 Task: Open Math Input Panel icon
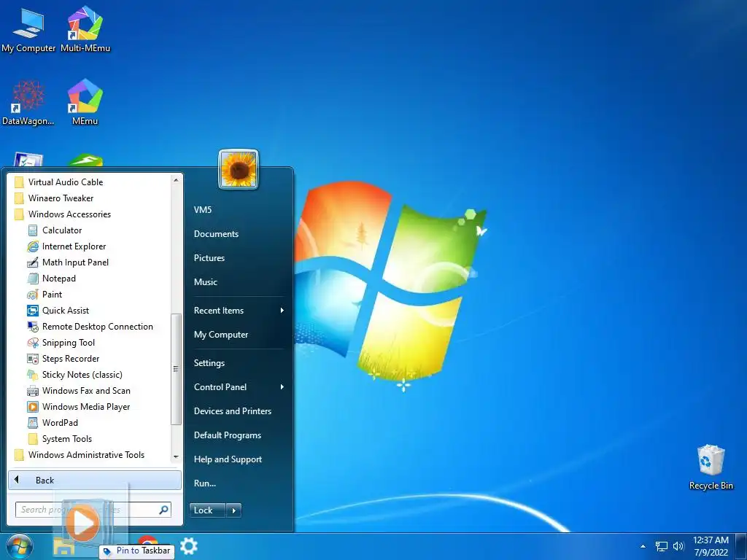pos(32,262)
